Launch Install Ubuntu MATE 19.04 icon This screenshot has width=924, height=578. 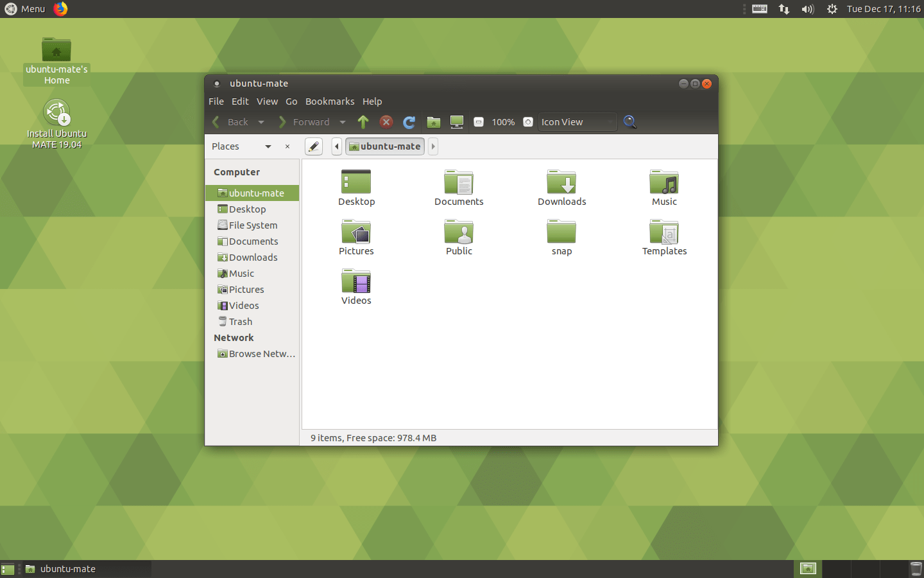56,113
